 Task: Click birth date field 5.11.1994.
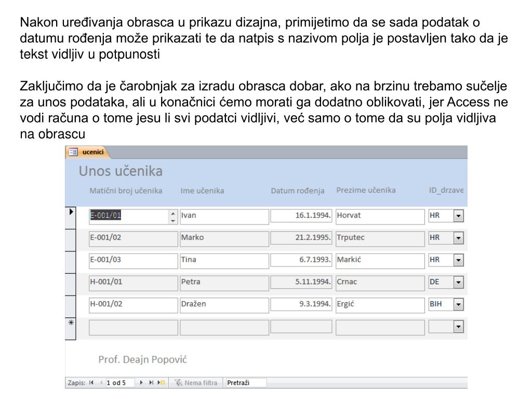point(301,282)
